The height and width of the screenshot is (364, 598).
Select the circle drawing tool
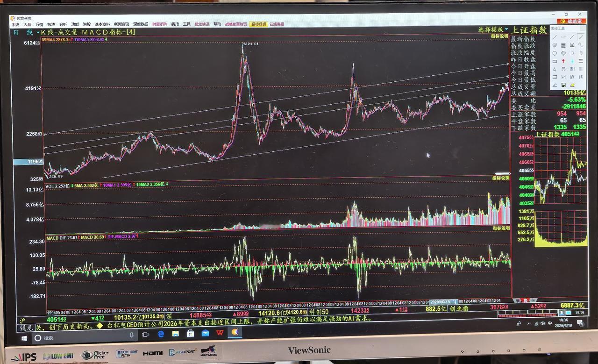pyautogui.click(x=555, y=53)
